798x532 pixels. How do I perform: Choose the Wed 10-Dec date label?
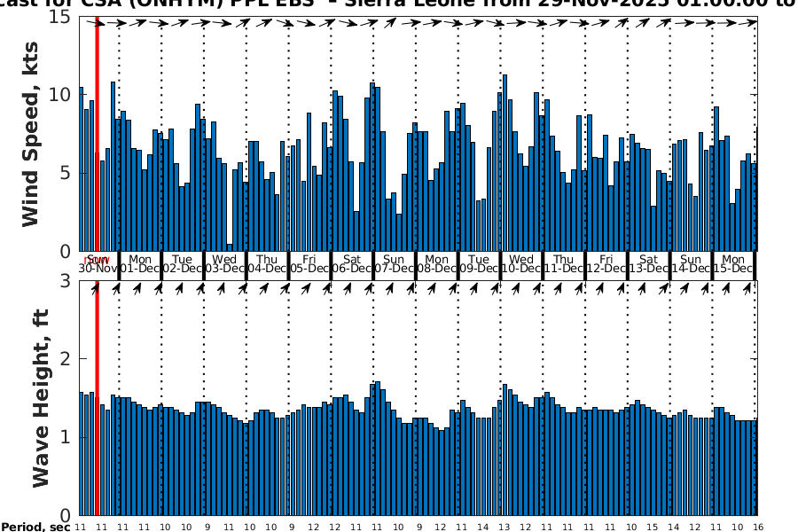[521, 263]
